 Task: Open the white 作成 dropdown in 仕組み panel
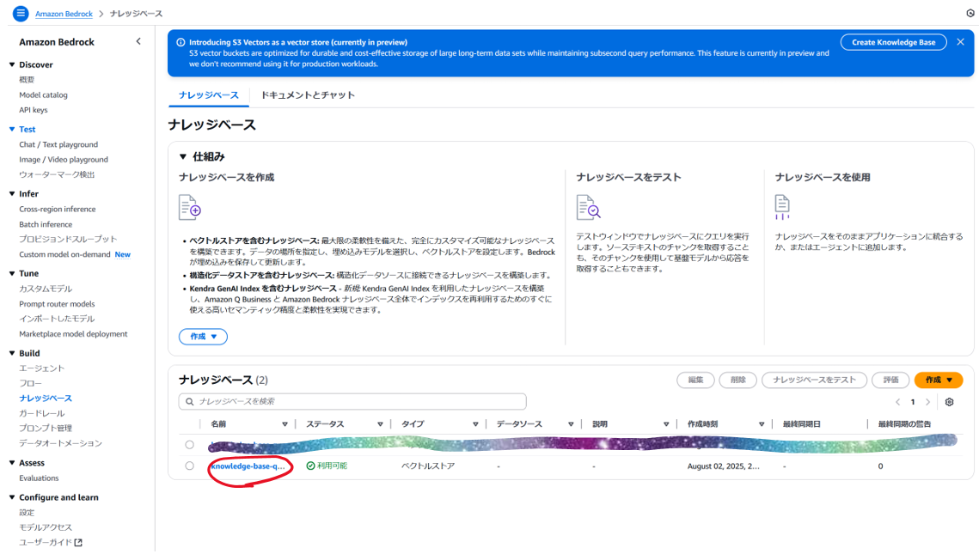point(203,337)
